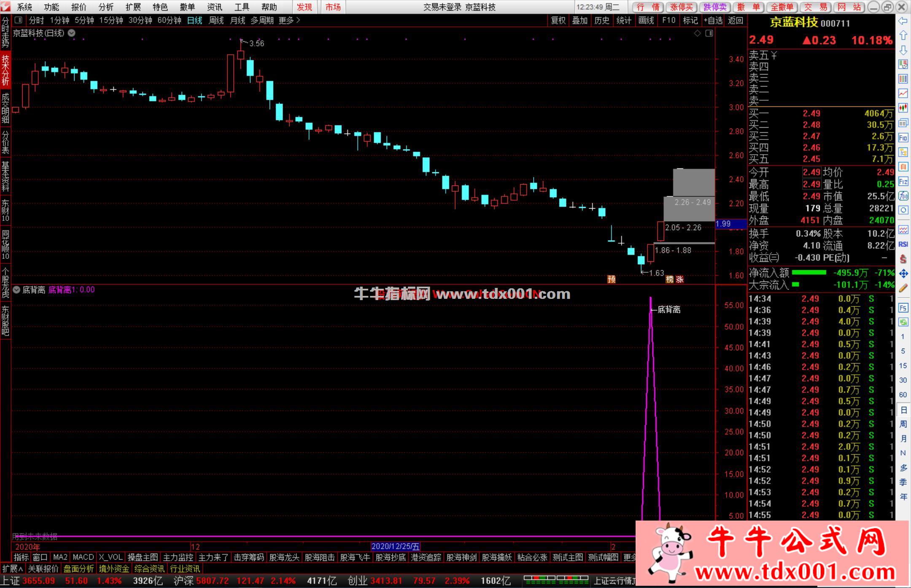This screenshot has height=588, width=911.
Task: Click the F10 company info sidebar icon
Action: point(903,137)
